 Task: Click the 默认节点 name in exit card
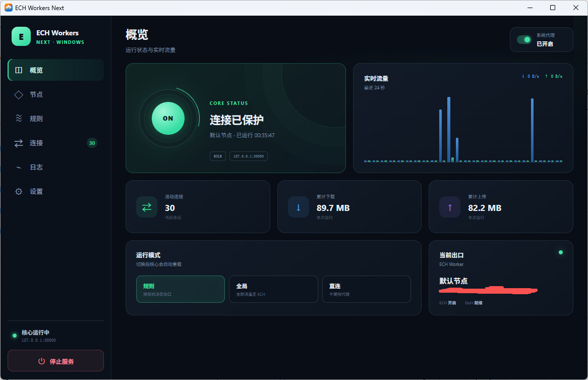pos(453,281)
